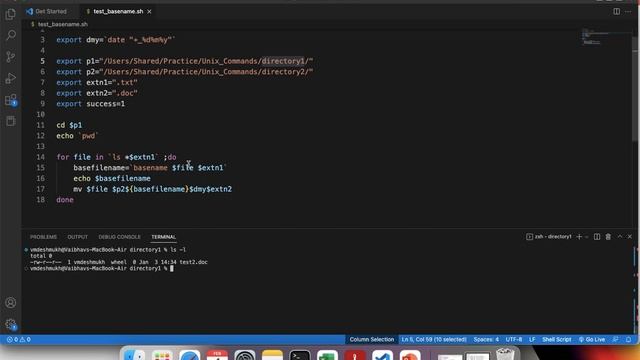Open Calendar from the Dock
This screenshot has height=360, width=640.
click(x=217, y=356)
